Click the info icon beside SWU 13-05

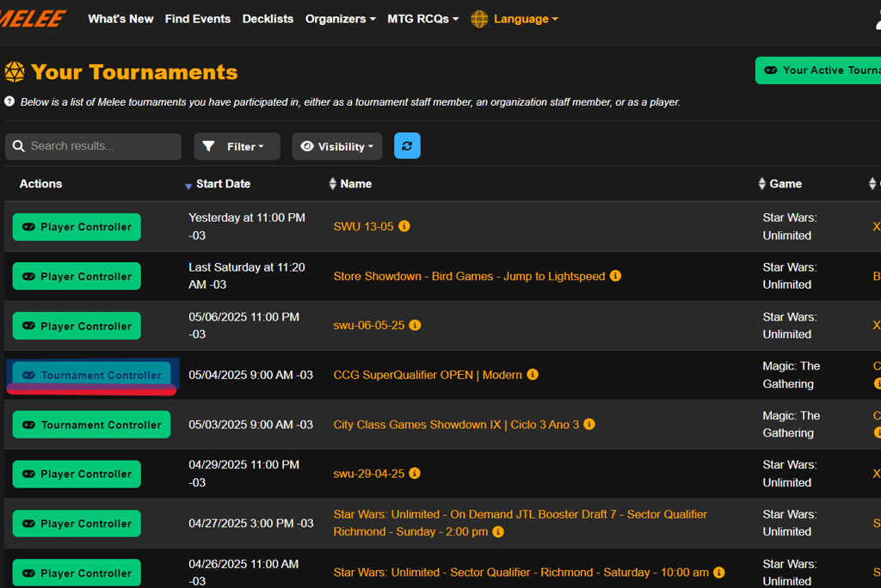(x=404, y=226)
